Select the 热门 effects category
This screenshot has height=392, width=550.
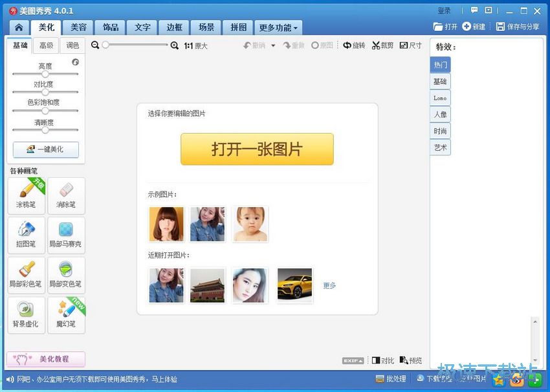pos(440,65)
